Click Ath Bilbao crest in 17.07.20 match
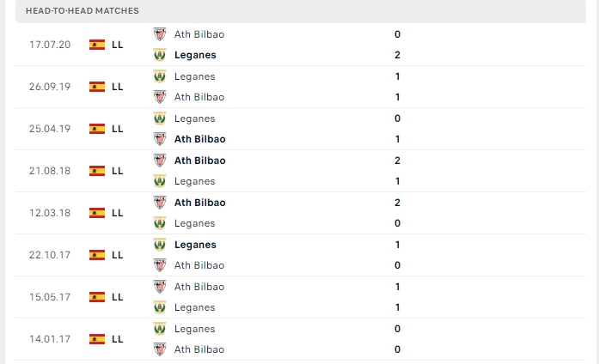This screenshot has height=364, width=599. pos(159,34)
